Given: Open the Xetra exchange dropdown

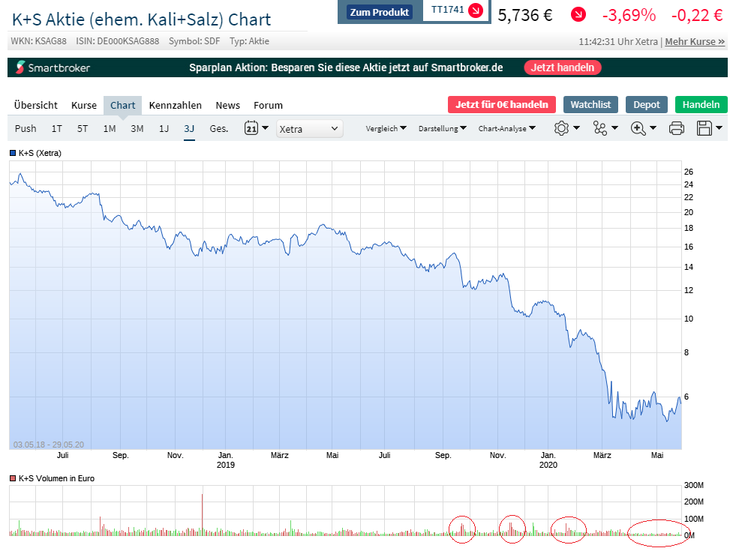Looking at the screenshot, I should point(309,129).
